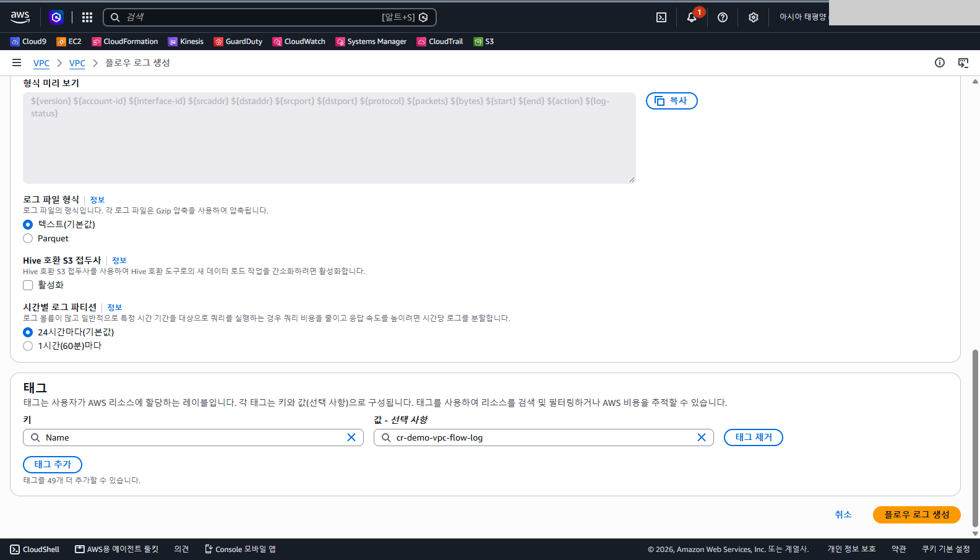The height and width of the screenshot is (560, 980).
Task: Open the S3 favorite shortcut
Action: [x=484, y=41]
